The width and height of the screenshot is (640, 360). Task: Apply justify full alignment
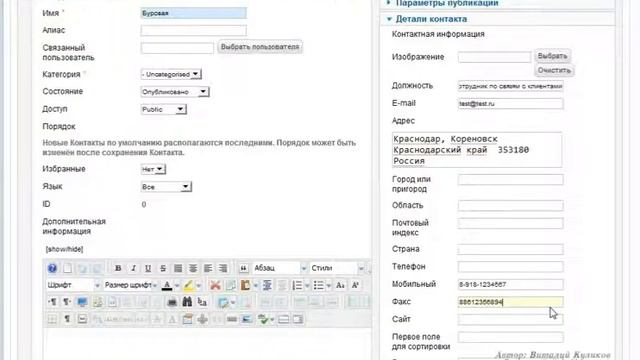coord(178,268)
